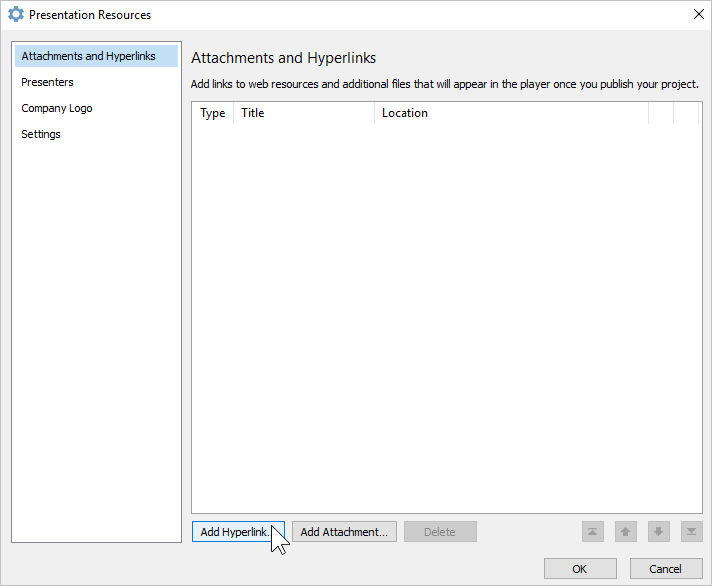The width and height of the screenshot is (712, 586).
Task: Click the Delete button
Action: (440, 532)
